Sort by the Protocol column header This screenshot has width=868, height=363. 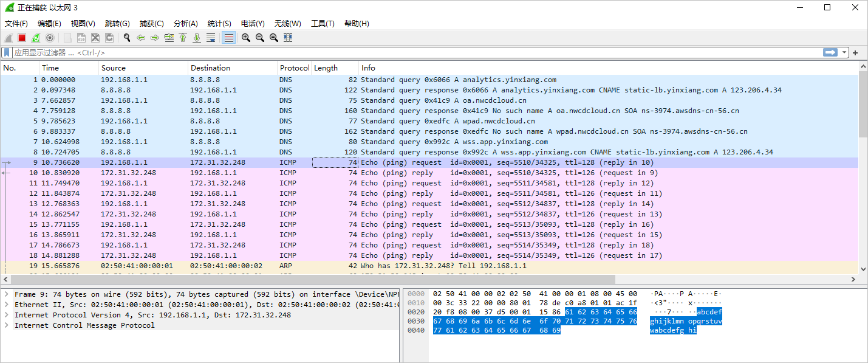[x=295, y=68]
